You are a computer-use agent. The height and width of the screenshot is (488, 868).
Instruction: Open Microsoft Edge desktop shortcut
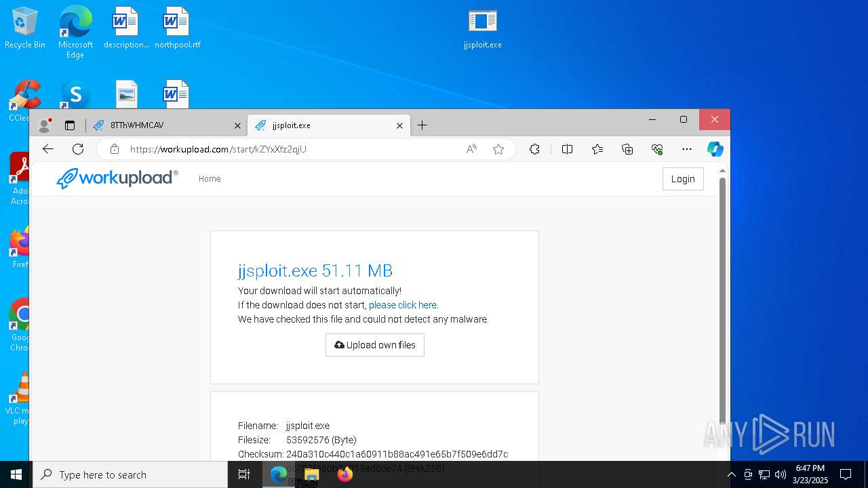(x=75, y=32)
